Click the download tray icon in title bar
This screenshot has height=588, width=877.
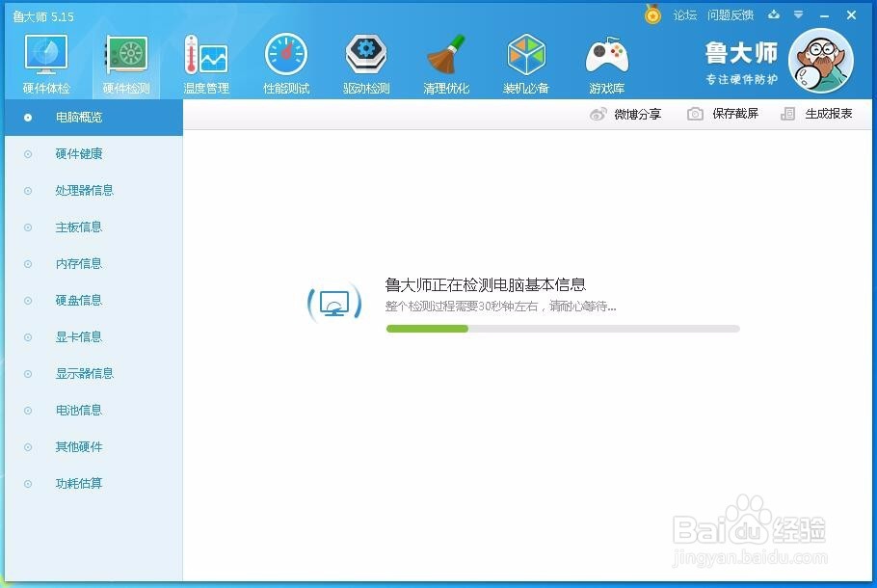[x=774, y=14]
